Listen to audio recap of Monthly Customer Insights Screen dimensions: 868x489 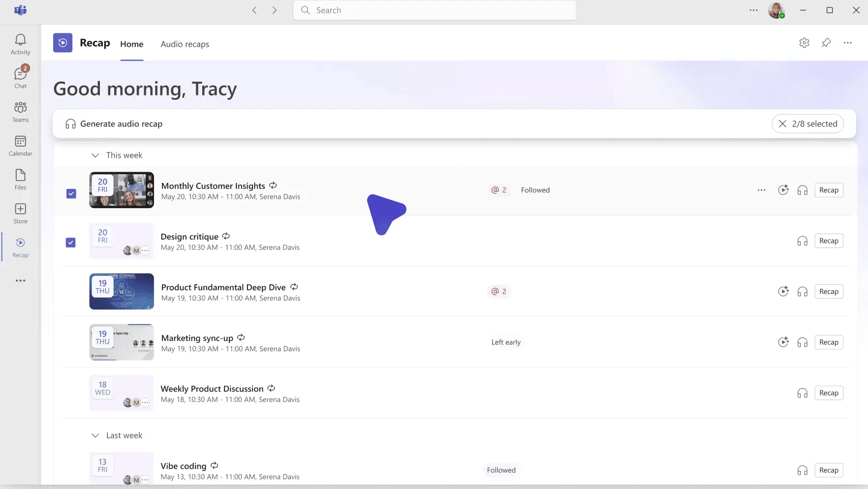803,190
